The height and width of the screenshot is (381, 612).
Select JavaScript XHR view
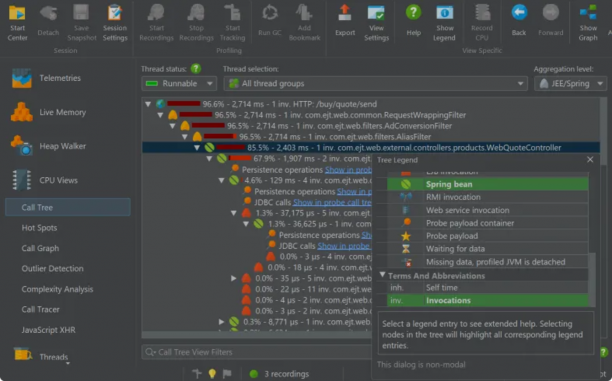(x=48, y=330)
